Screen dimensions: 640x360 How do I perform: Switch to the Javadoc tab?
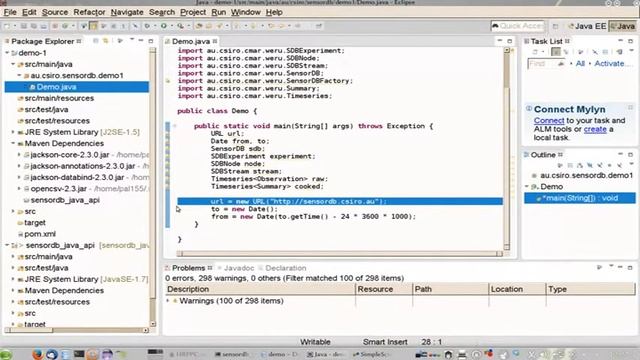[238, 268]
